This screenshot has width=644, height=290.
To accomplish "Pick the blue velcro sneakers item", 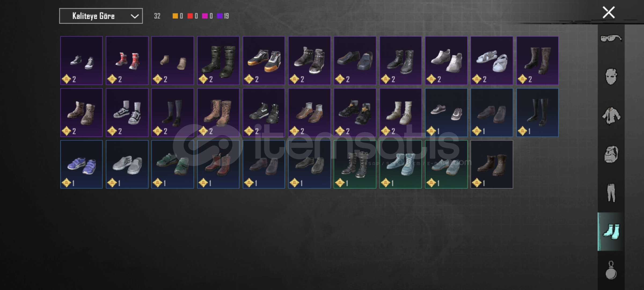I will [81, 164].
